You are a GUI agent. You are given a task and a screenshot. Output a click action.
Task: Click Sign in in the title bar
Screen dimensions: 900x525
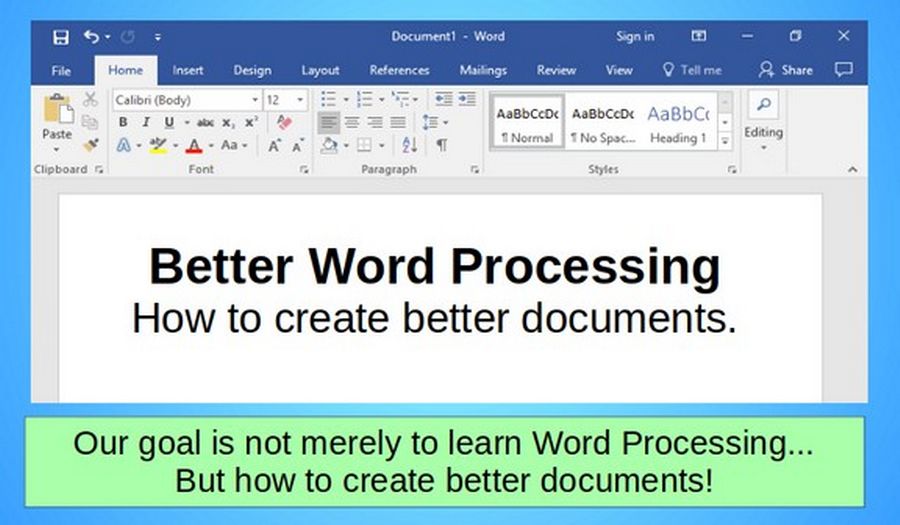[635, 37]
